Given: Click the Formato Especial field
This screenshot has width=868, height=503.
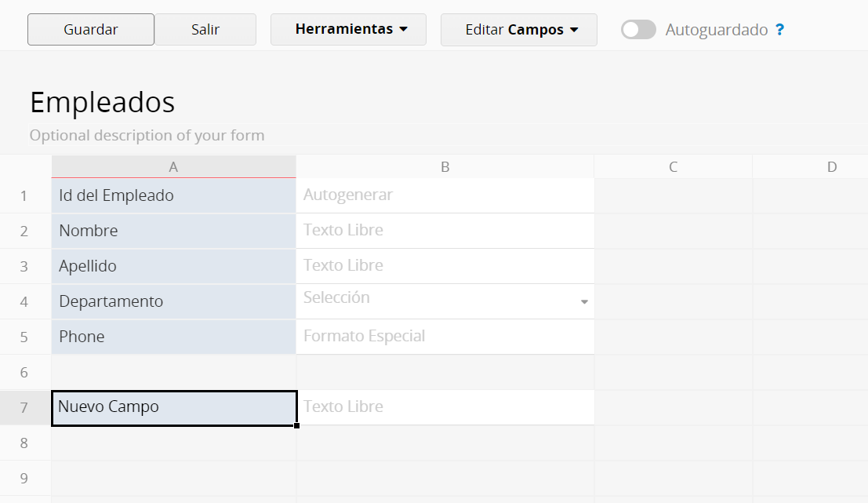Looking at the screenshot, I should tap(445, 337).
